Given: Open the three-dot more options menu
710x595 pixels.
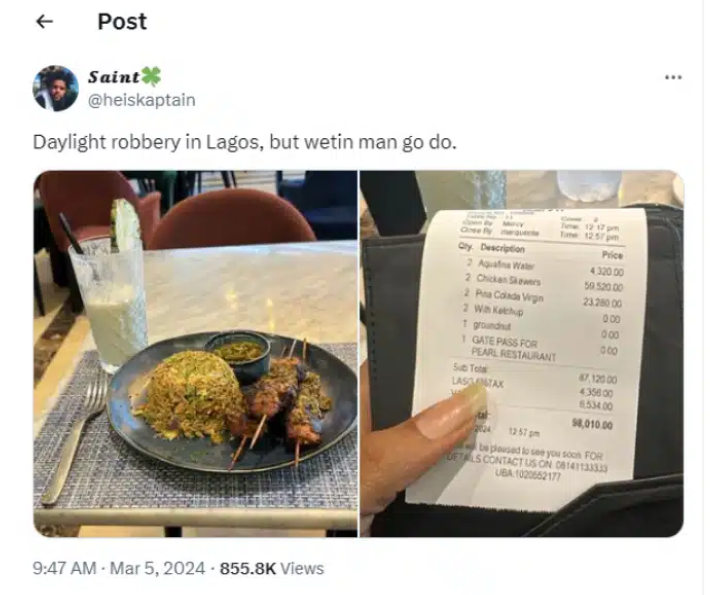Looking at the screenshot, I should point(673,77).
